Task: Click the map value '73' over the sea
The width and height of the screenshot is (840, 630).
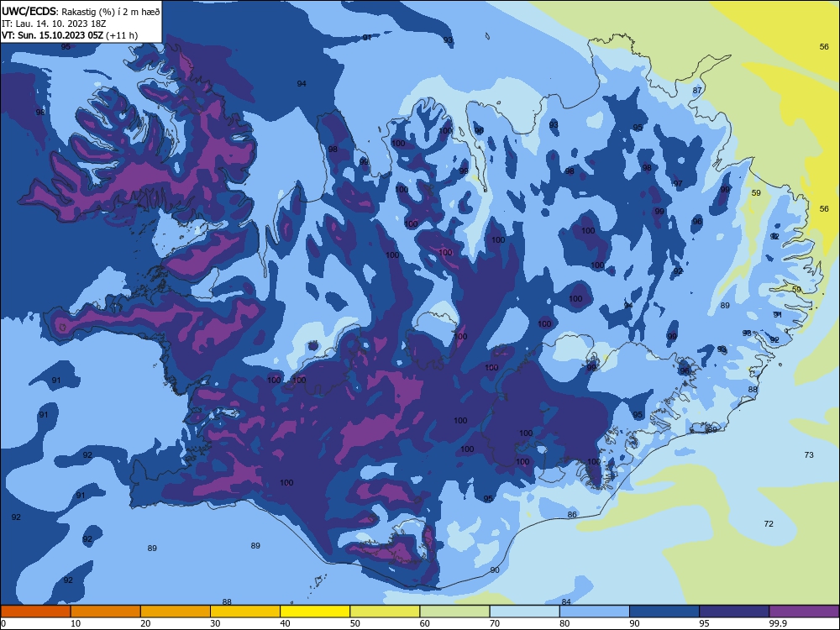Action: [x=809, y=454]
